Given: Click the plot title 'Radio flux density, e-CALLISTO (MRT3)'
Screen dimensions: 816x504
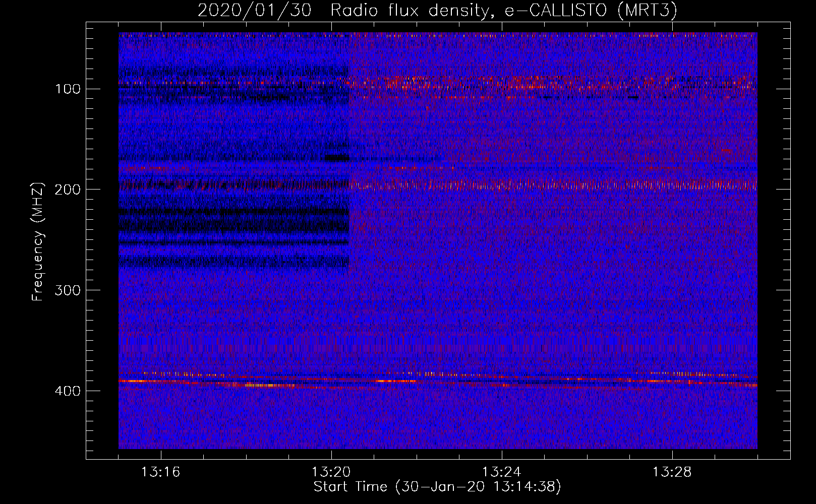Looking at the screenshot, I should (504, 10).
